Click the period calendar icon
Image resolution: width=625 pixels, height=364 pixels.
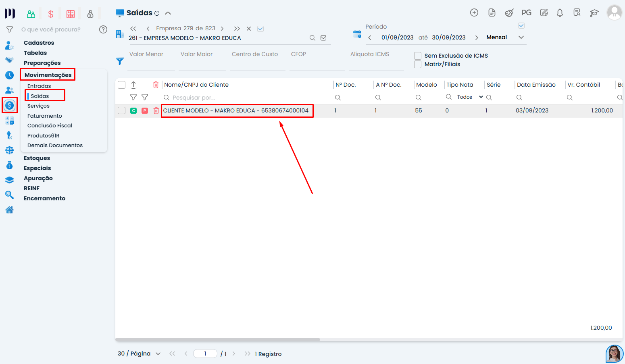pyautogui.click(x=357, y=34)
